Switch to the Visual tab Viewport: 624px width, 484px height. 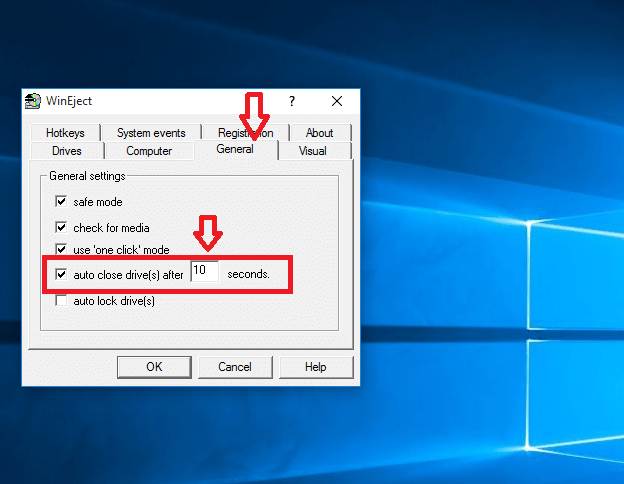pyautogui.click(x=313, y=151)
